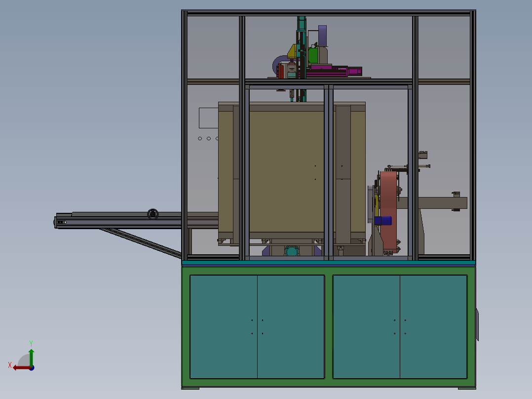Select the green block on the gantry head
The width and height of the screenshot is (532, 399).
point(313,56)
